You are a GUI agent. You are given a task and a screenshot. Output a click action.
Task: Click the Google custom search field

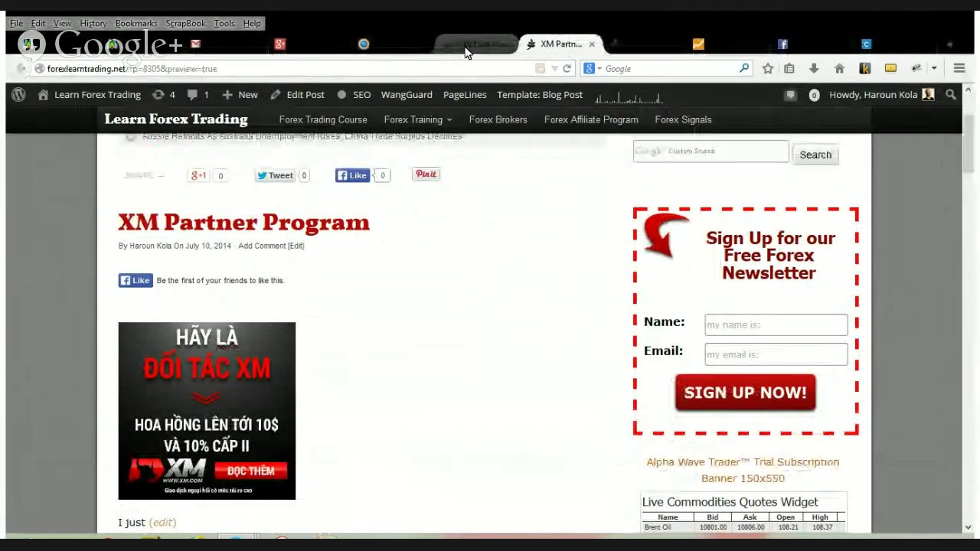click(x=710, y=152)
